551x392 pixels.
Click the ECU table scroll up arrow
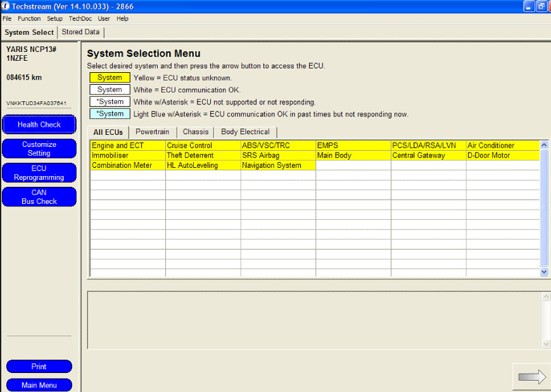tap(544, 145)
